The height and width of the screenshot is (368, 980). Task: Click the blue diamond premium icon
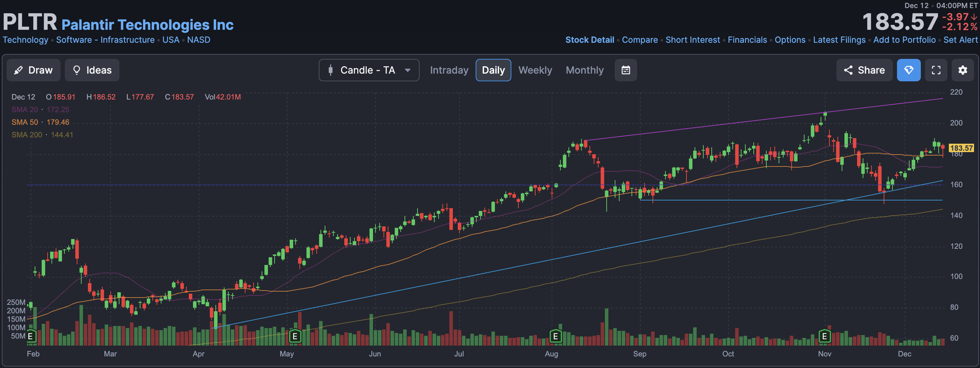tap(909, 70)
